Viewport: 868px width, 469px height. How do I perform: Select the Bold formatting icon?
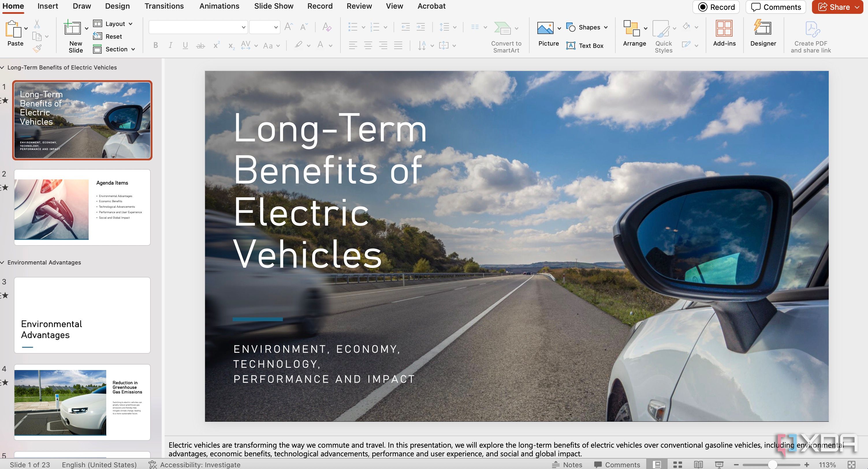coord(155,45)
